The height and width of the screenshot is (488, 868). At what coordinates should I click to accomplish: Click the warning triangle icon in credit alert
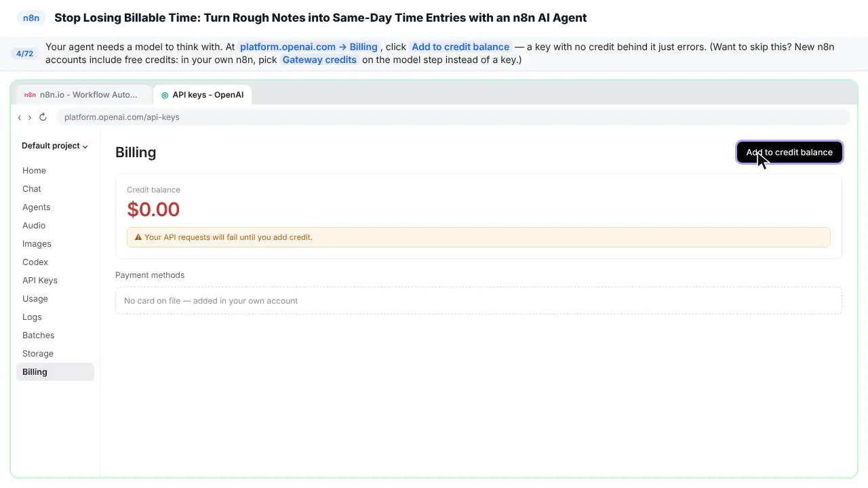click(x=138, y=237)
